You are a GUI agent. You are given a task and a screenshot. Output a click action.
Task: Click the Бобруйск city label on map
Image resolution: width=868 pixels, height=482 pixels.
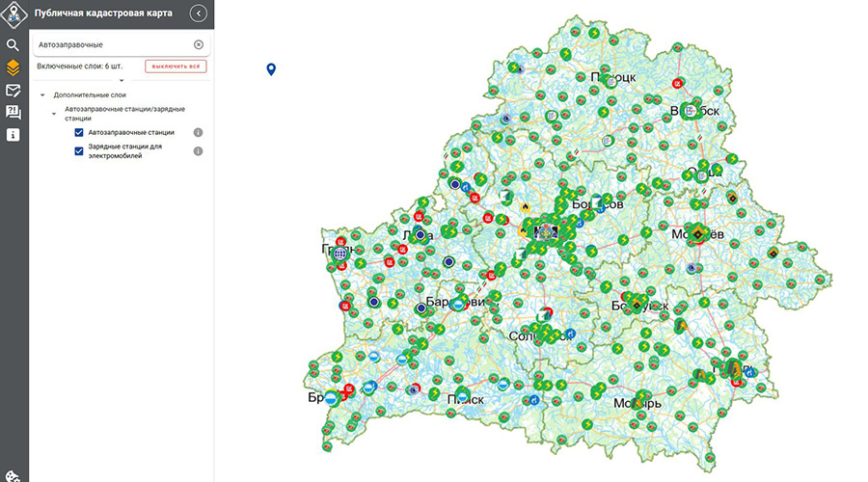(640, 306)
